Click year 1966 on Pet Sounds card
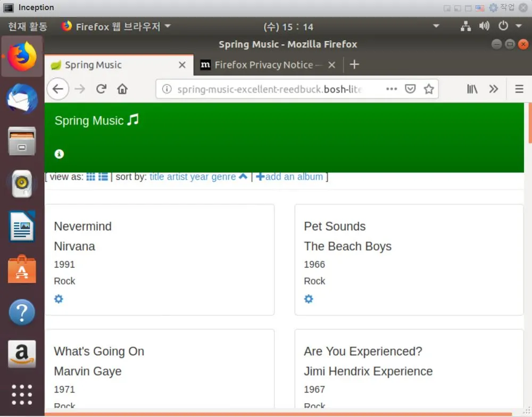The height and width of the screenshot is (417, 532). (314, 264)
